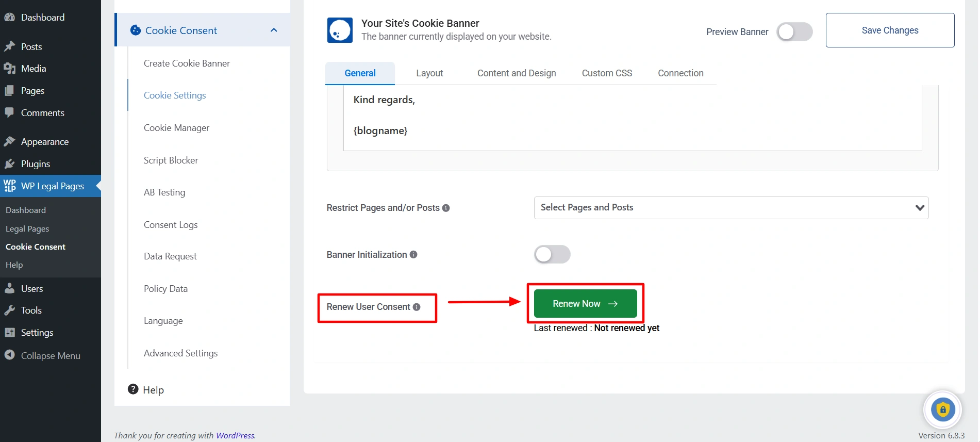Image resolution: width=980 pixels, height=442 pixels.
Task: Click the Plugins icon in sidebar
Action: point(10,164)
